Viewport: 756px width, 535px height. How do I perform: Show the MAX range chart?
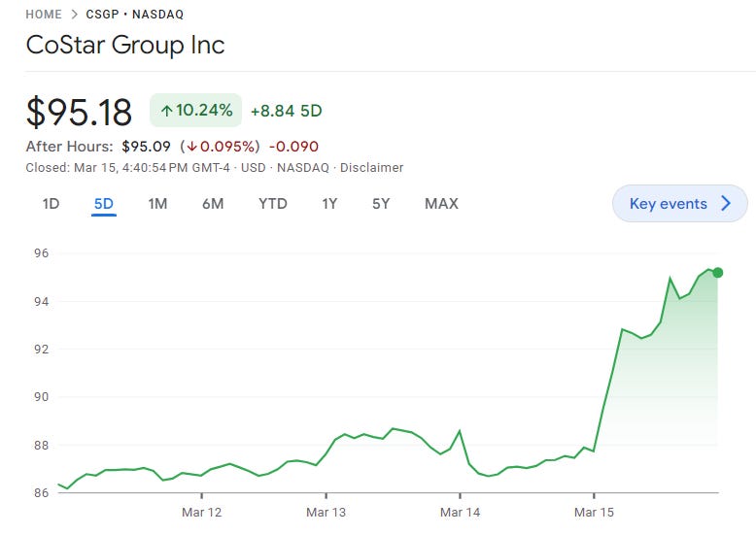441,204
